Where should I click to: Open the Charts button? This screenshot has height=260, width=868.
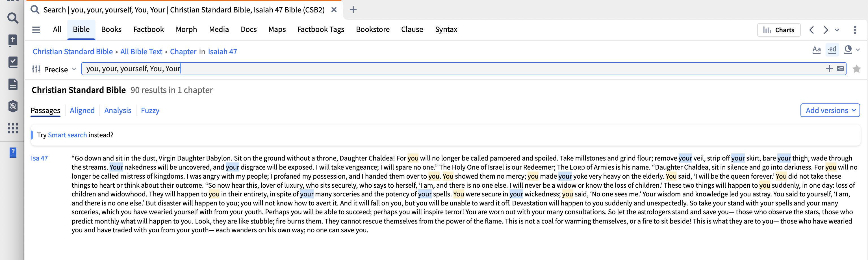point(778,30)
